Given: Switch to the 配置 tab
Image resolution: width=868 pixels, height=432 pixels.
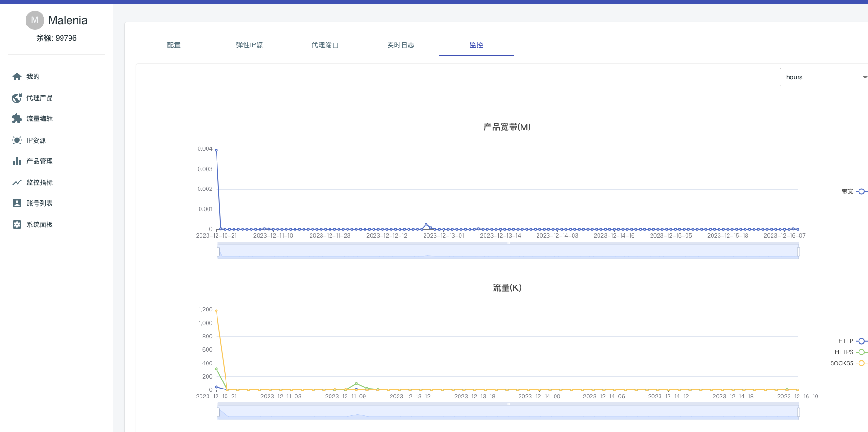Looking at the screenshot, I should [174, 45].
